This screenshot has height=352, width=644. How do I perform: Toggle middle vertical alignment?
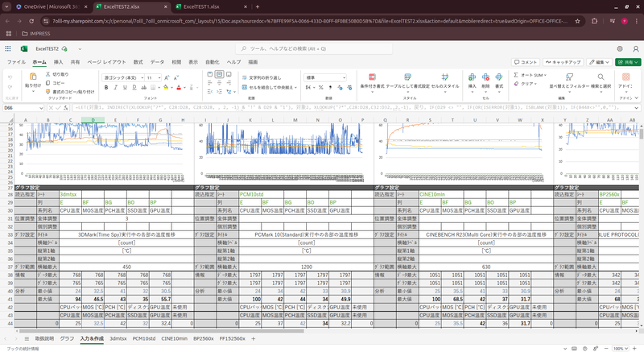219,74
